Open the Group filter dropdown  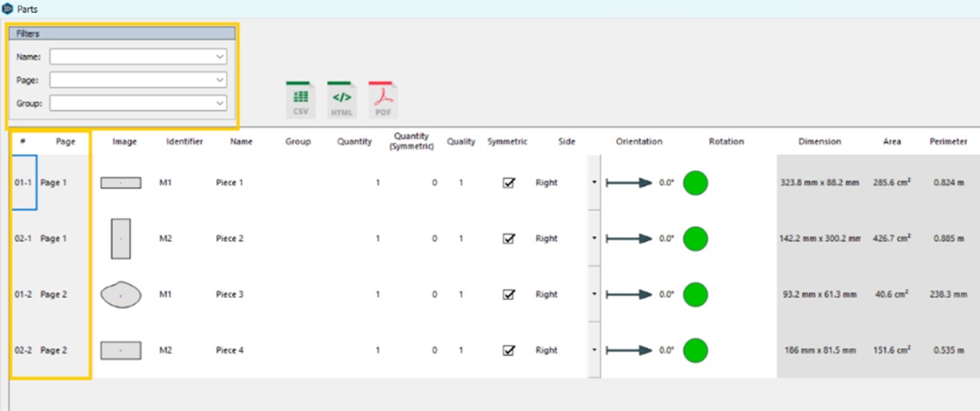tap(220, 103)
